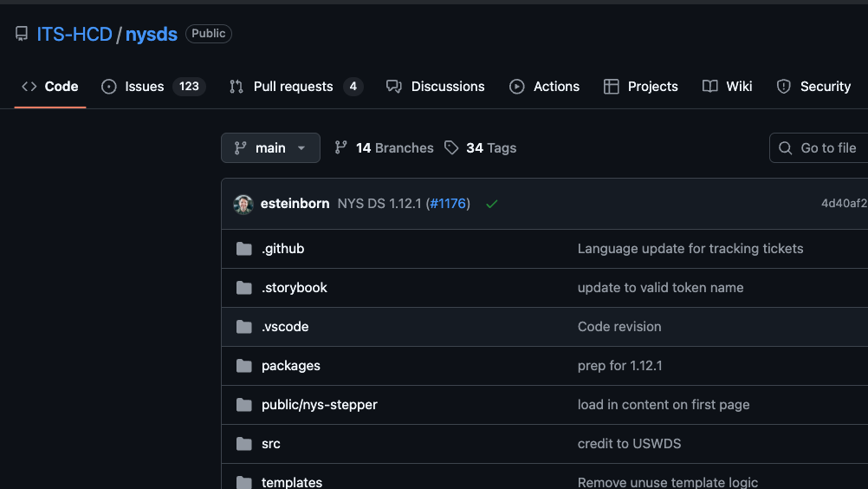This screenshot has height=489, width=868.
Task: Click esteinborn's avatar image
Action: click(x=243, y=204)
